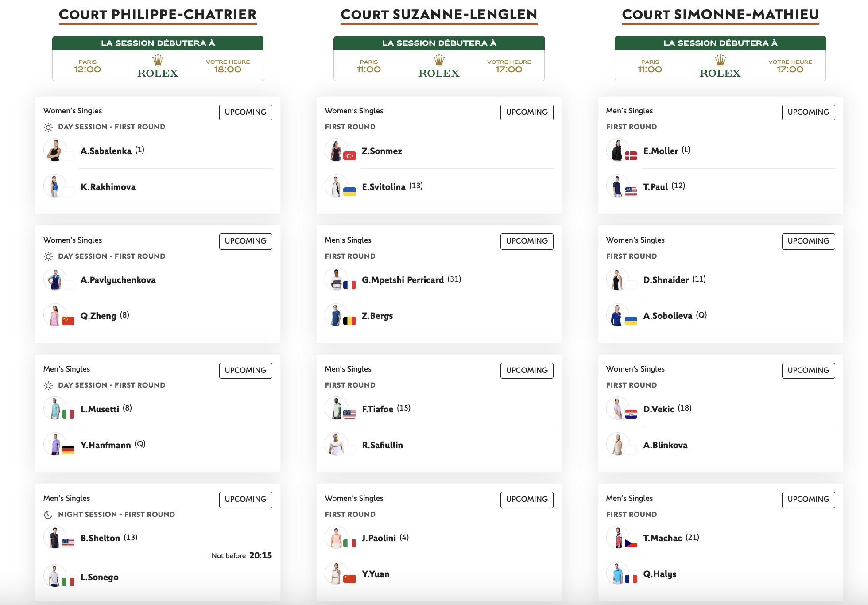Click the Rolex logo under Court Philippe-Chatrier
This screenshot has width=868, height=605.
pyautogui.click(x=158, y=66)
